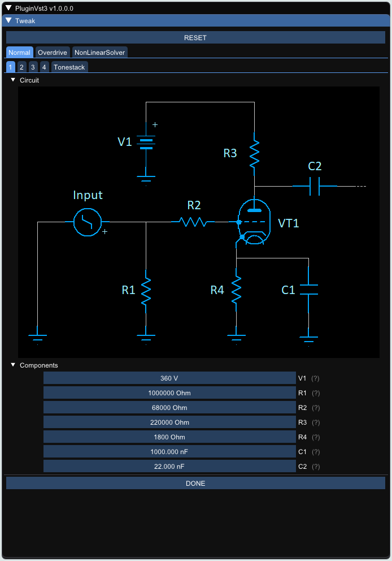Image resolution: width=392 pixels, height=561 pixels.
Task: Collapse the Circuit section
Action: pos(13,80)
